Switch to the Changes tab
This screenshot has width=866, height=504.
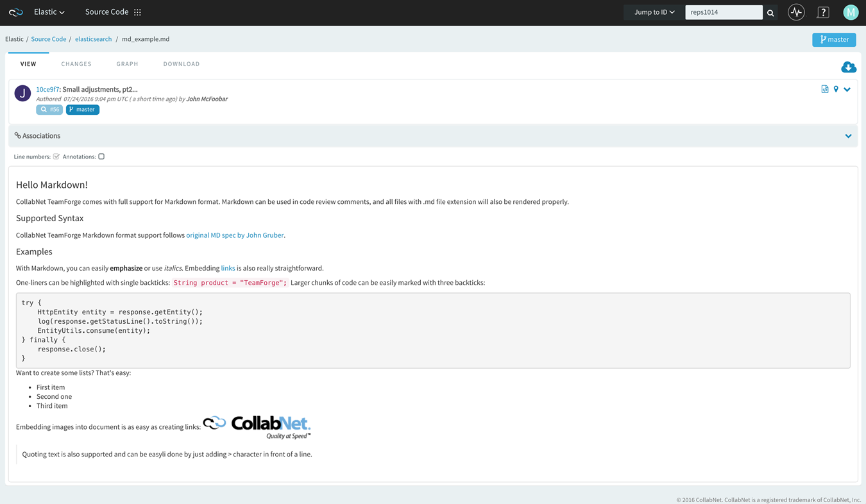coord(76,64)
